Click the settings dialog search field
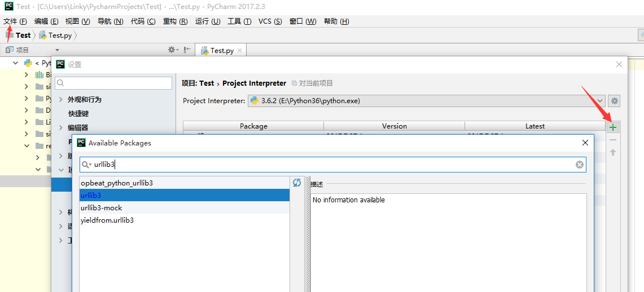The image size is (644, 292). click(x=113, y=83)
